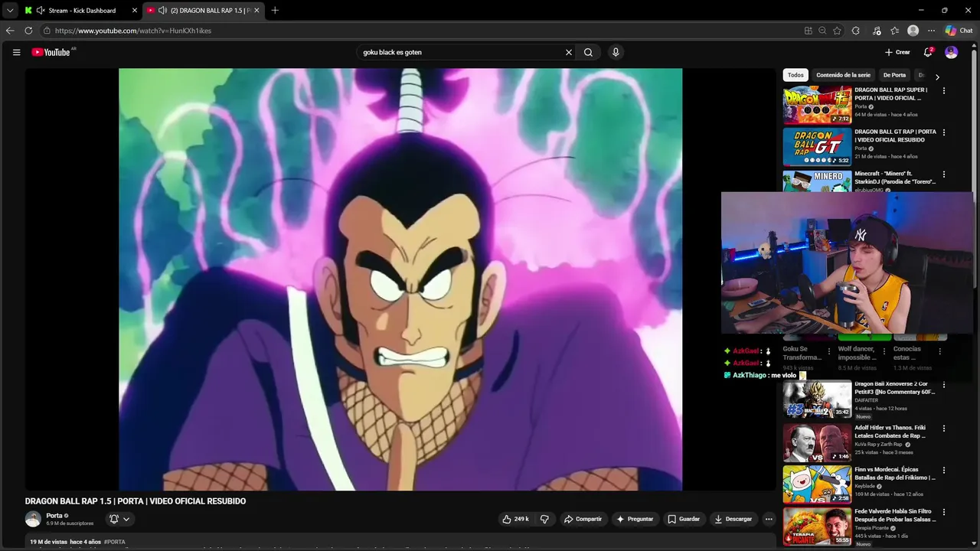Open the DRAGON BALL RAP SUPER thumbnail
This screenshot has height=551, width=980.
tap(817, 105)
